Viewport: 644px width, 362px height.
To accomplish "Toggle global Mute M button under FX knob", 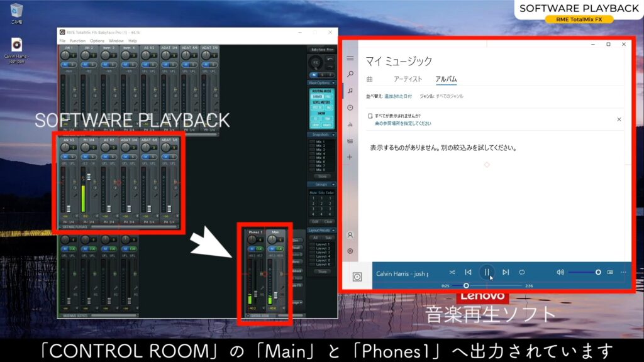I will click(314, 75).
